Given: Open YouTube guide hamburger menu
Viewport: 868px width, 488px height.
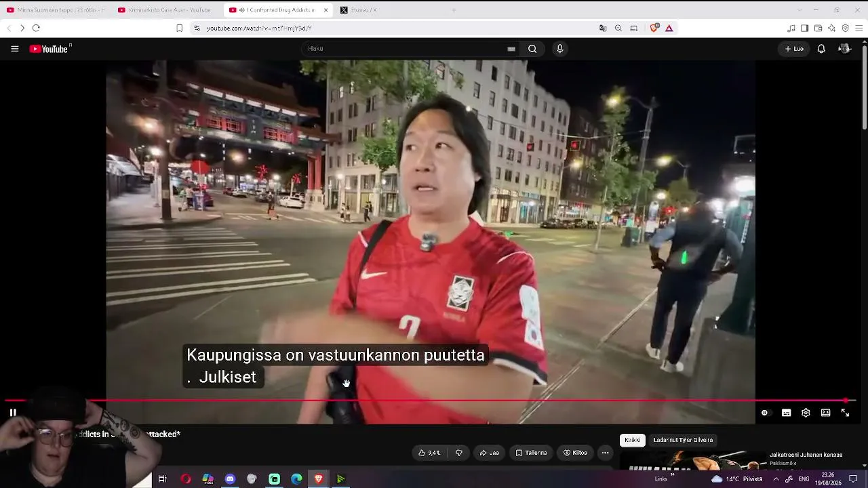Looking at the screenshot, I should [x=15, y=49].
